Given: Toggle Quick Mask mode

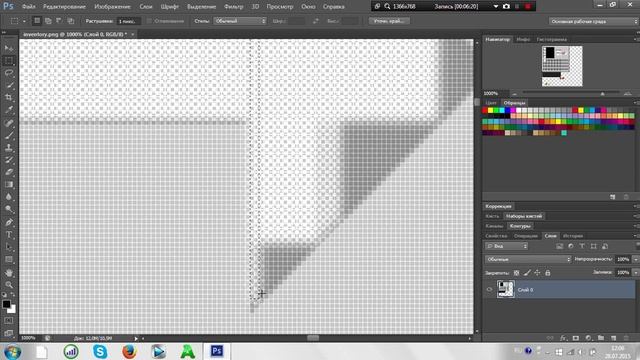Looking at the screenshot, I should click(x=9, y=321).
